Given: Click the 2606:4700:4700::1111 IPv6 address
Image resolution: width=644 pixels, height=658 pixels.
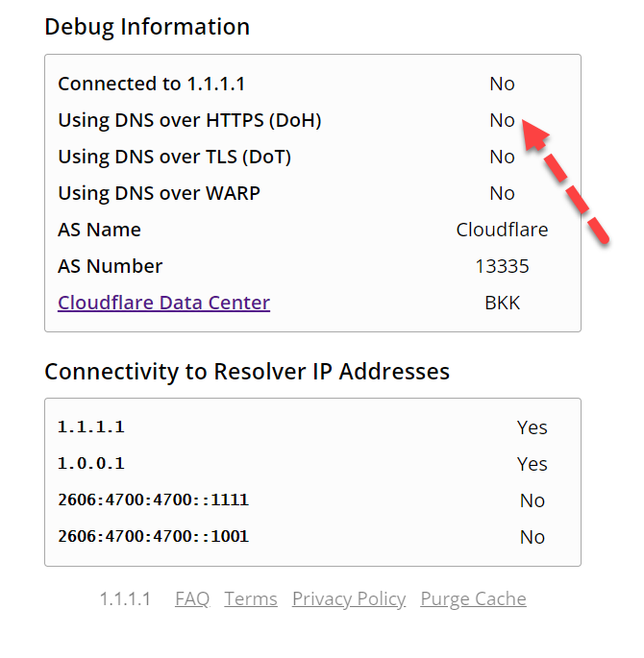Looking at the screenshot, I should pos(153,500).
